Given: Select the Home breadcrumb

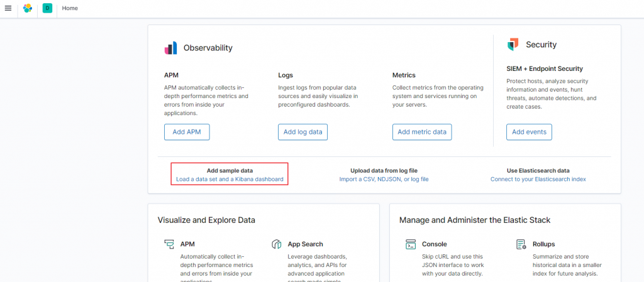Looking at the screenshot, I should (70, 8).
